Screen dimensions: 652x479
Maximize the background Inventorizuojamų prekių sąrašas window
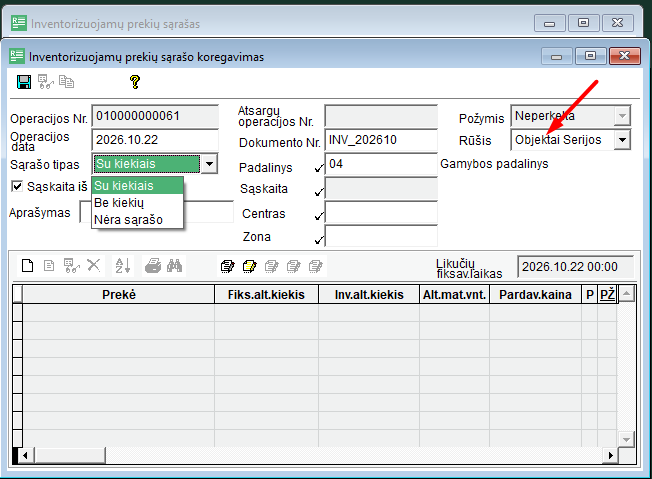(x=583, y=23)
